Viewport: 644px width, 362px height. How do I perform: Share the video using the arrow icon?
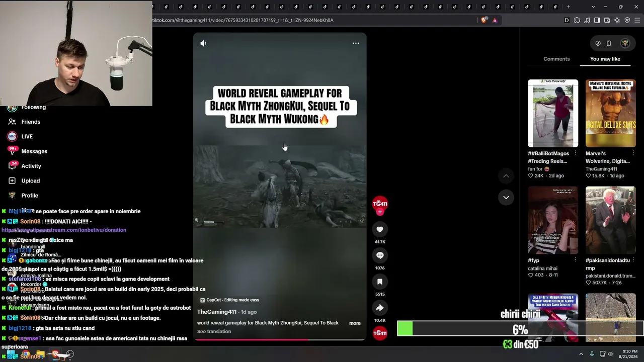pos(380,308)
